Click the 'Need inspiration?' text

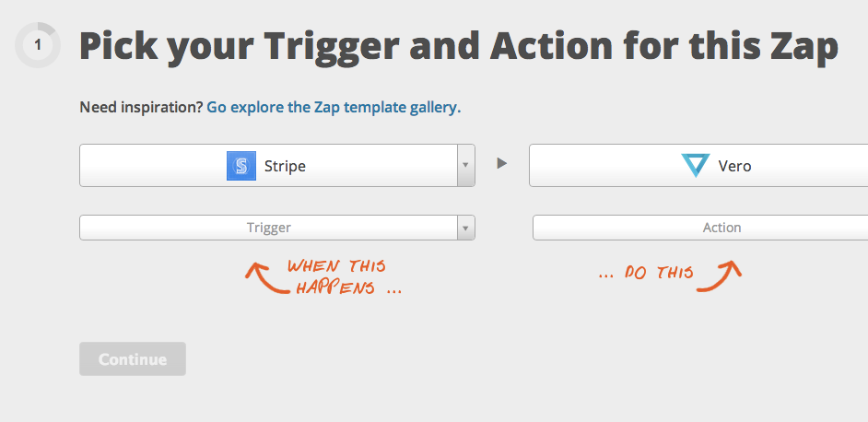coord(141,107)
